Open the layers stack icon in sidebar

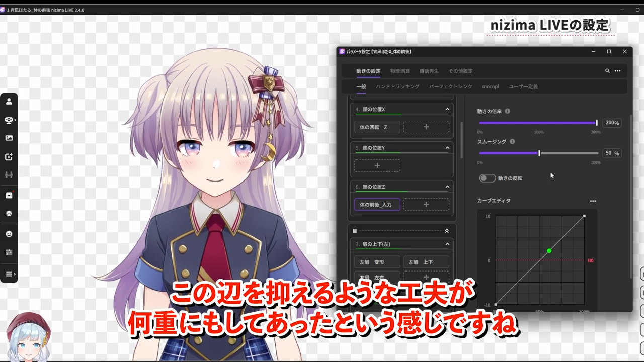[9, 213]
